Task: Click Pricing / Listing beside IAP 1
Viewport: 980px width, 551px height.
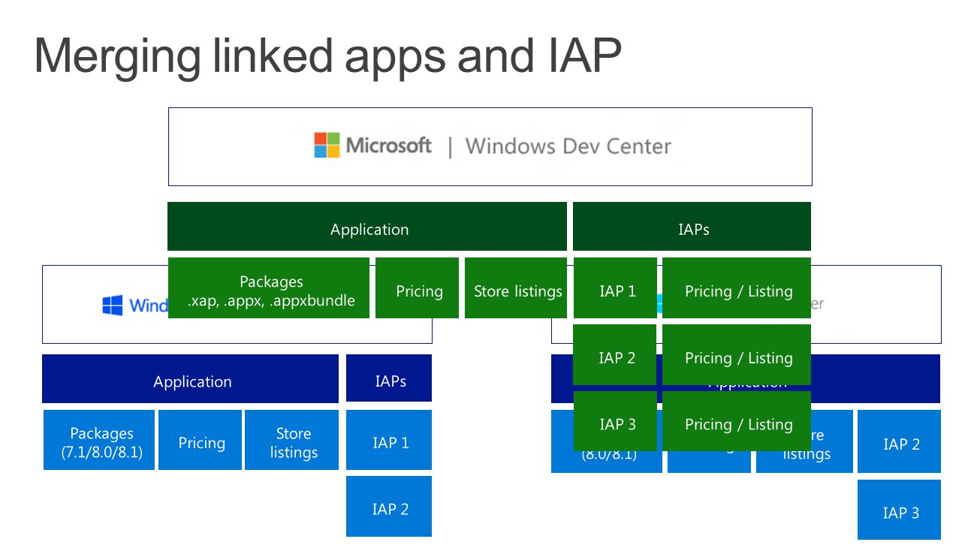Action: coord(737,288)
